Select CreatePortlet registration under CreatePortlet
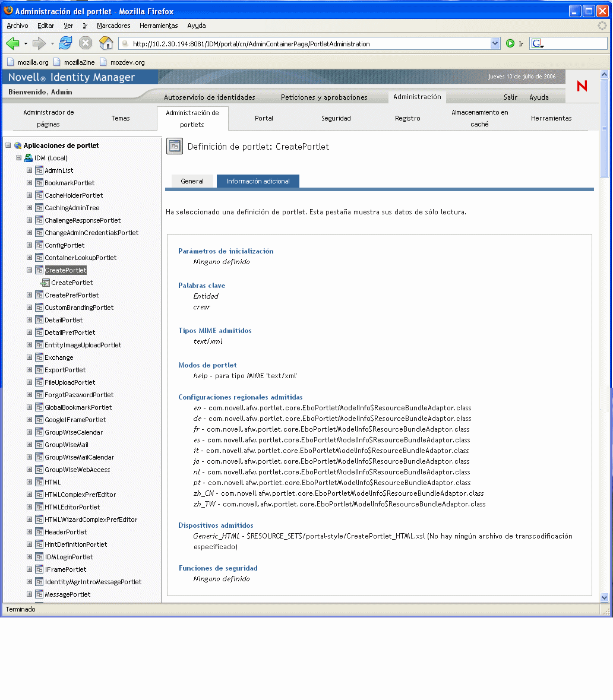The width and height of the screenshot is (613, 700). click(x=72, y=283)
